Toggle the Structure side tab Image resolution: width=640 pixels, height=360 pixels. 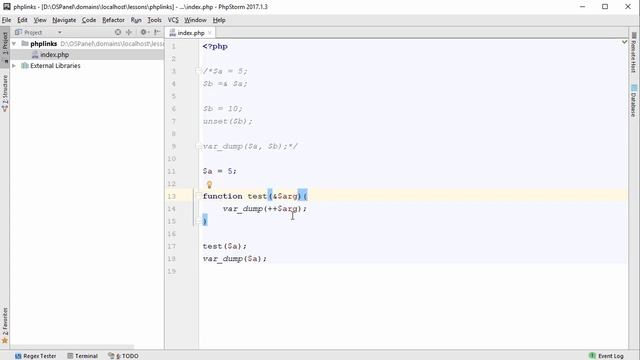click(5, 93)
